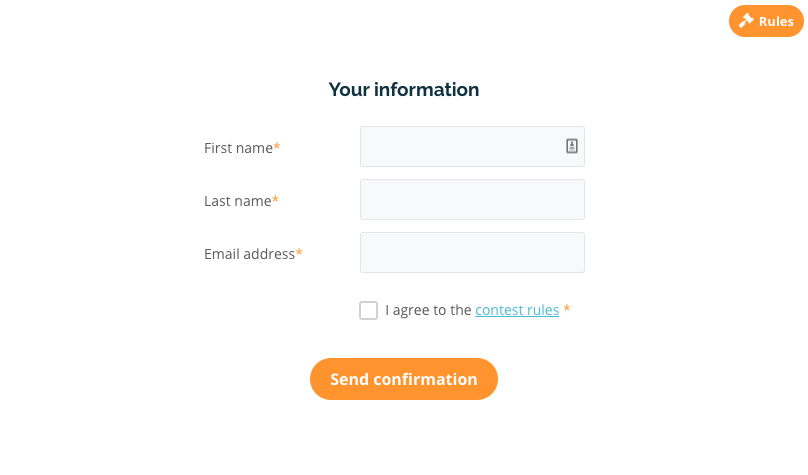The height and width of the screenshot is (475, 808).
Task: Submit with the Send confirmation button
Action: pos(403,379)
